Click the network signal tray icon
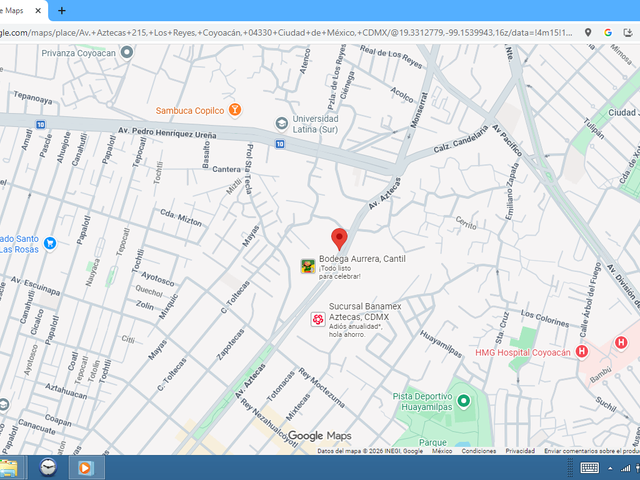The width and height of the screenshot is (640, 480). (x=625, y=468)
